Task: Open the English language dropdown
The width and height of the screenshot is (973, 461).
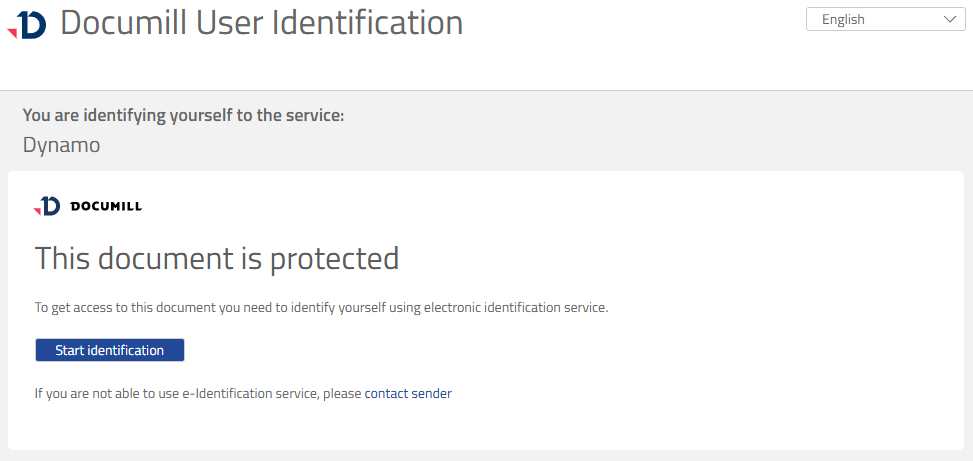Action: [885, 19]
